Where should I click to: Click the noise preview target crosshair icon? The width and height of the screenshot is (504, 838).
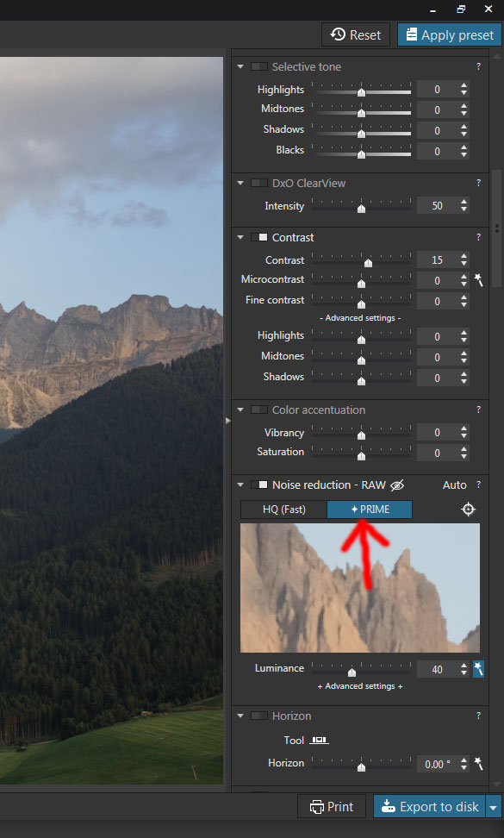click(468, 510)
